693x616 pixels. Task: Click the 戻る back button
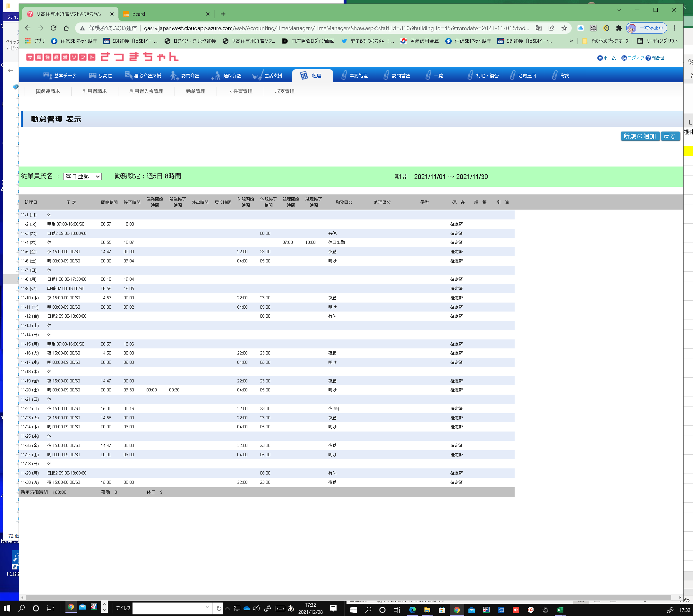(x=670, y=136)
